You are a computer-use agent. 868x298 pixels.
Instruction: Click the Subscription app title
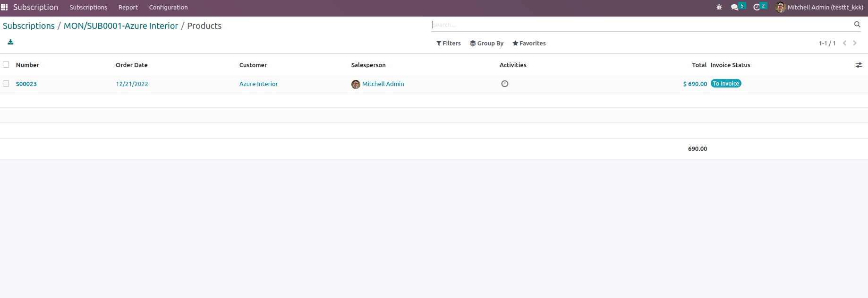pos(35,7)
